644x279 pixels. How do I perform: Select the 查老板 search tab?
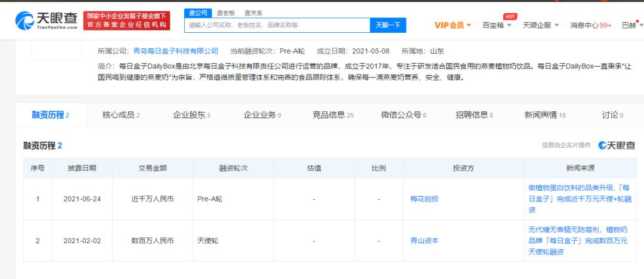(x=225, y=13)
